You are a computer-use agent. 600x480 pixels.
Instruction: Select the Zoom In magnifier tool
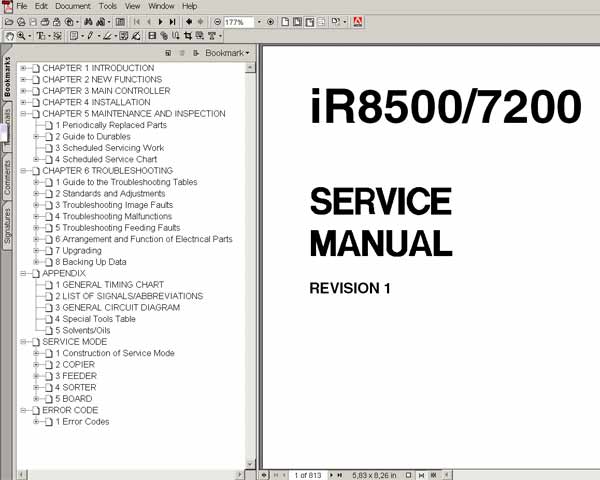tap(21, 36)
